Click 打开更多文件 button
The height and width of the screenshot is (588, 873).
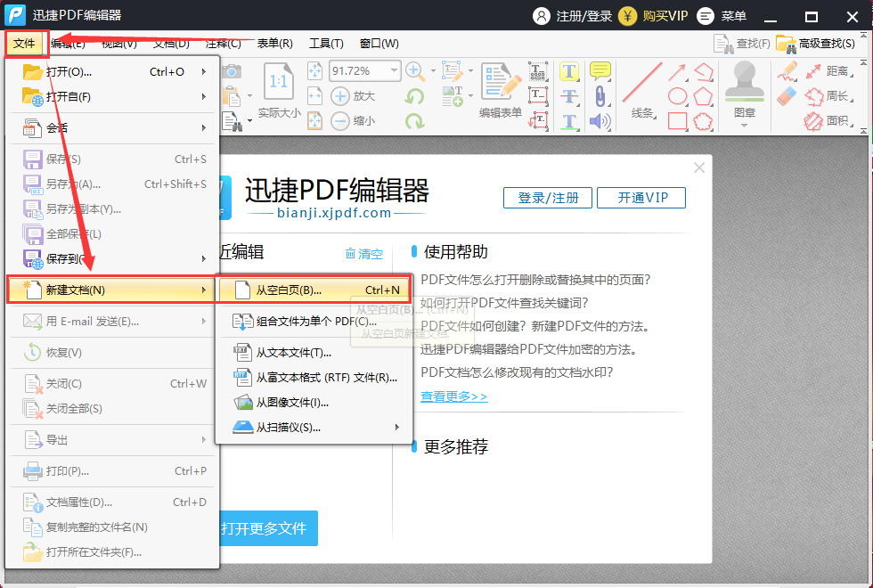click(268, 527)
